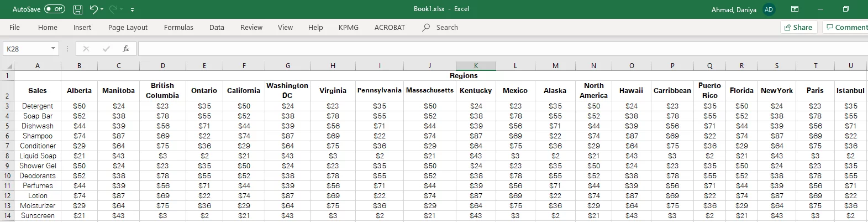The height and width of the screenshot is (222, 868).
Task: Expand the Name Box dropdown arrow
Action: [x=54, y=49]
